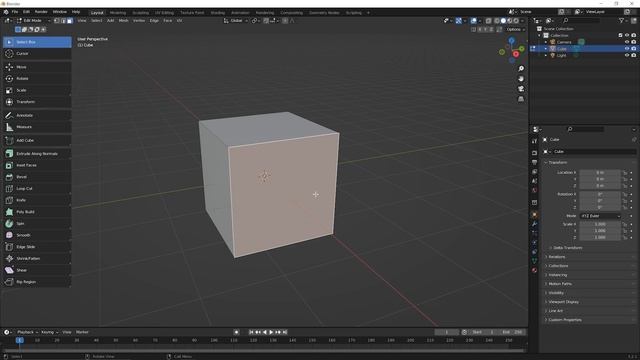Open the Global transform orientation dropdown
The width and height of the screenshot is (640, 360).
pos(236,20)
